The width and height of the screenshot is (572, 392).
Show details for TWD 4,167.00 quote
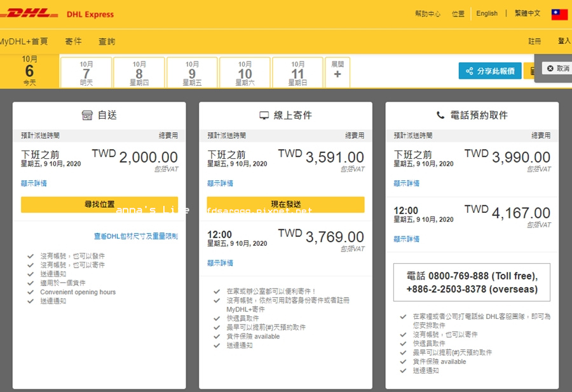coord(406,239)
